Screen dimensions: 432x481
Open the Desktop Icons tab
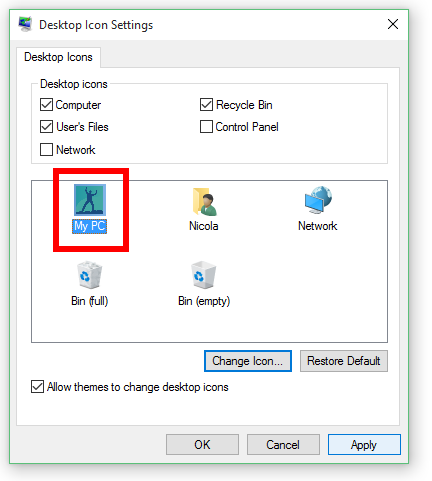[58, 57]
